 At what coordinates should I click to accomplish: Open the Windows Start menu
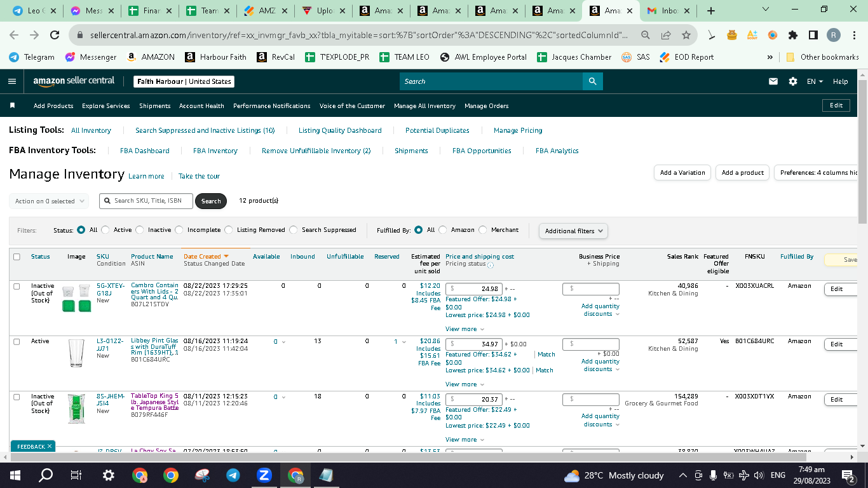tap(15, 475)
